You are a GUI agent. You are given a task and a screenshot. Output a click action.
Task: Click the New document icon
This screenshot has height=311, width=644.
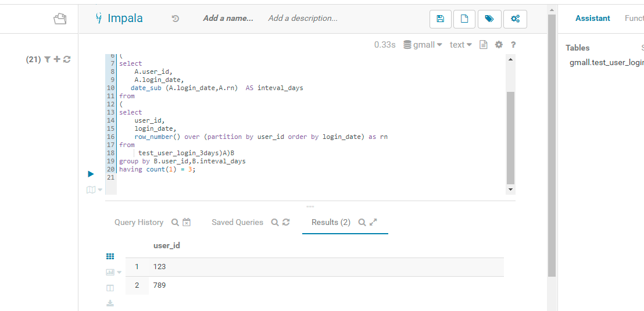coord(464,19)
